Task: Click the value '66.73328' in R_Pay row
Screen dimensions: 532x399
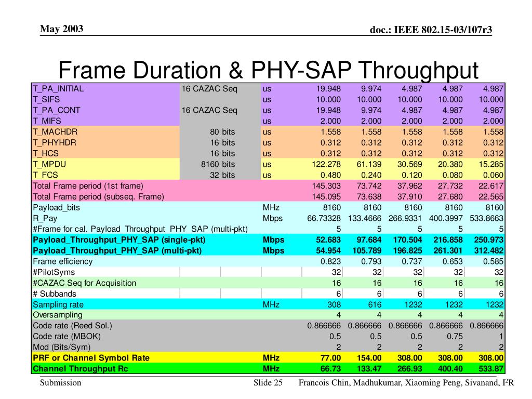Action: coord(324,219)
